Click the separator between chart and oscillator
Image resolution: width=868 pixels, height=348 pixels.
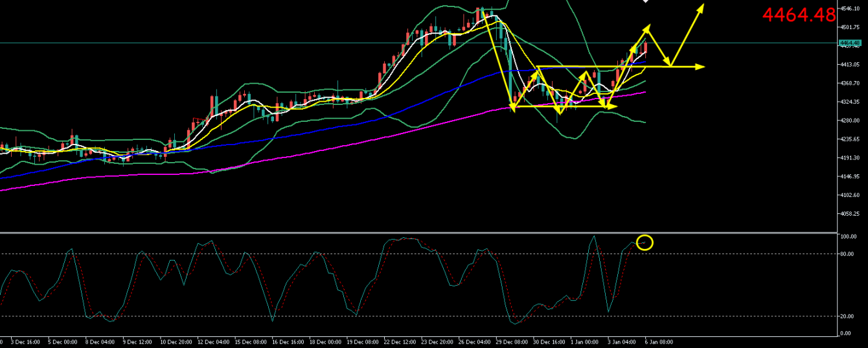tap(415, 232)
